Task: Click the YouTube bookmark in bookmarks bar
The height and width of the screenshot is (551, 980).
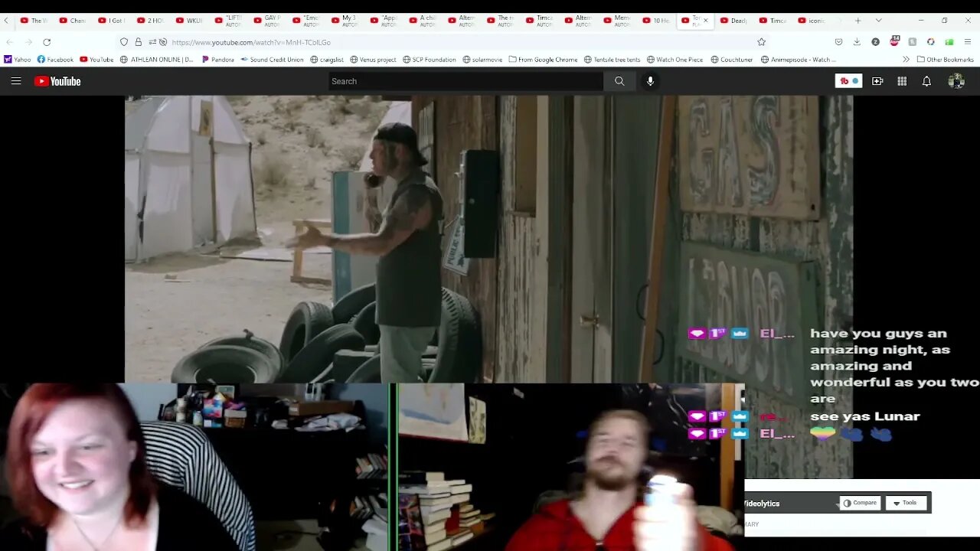Action: tap(96, 59)
